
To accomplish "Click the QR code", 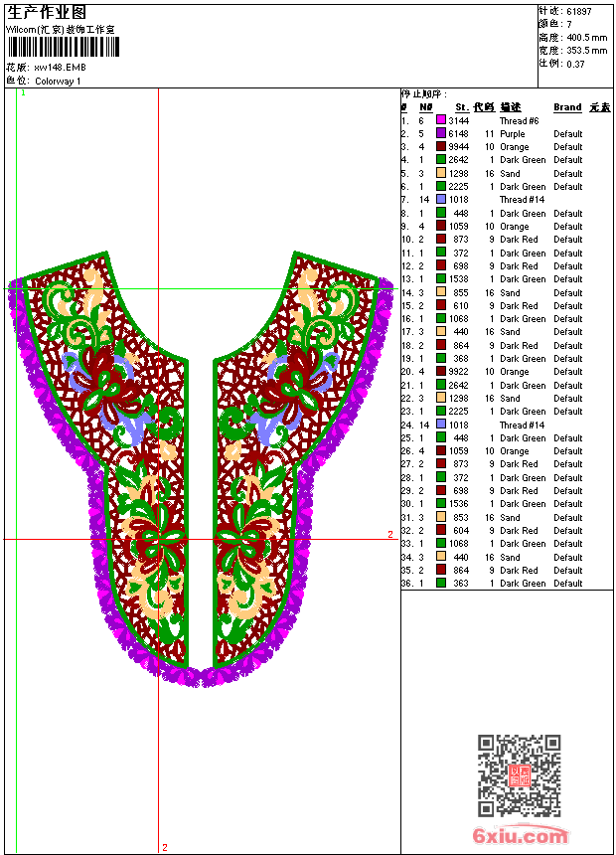I will click(520, 775).
